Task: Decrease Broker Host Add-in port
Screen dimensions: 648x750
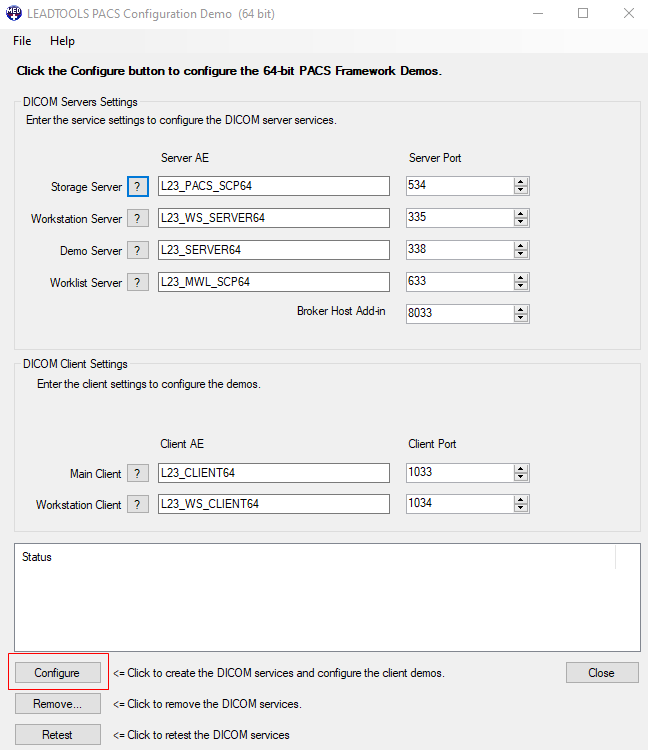Action: (x=521, y=318)
